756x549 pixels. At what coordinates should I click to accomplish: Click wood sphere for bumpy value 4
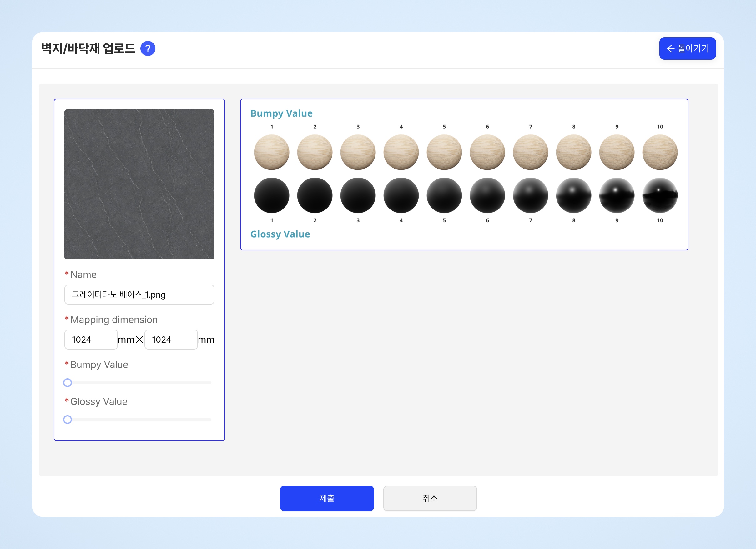point(401,152)
